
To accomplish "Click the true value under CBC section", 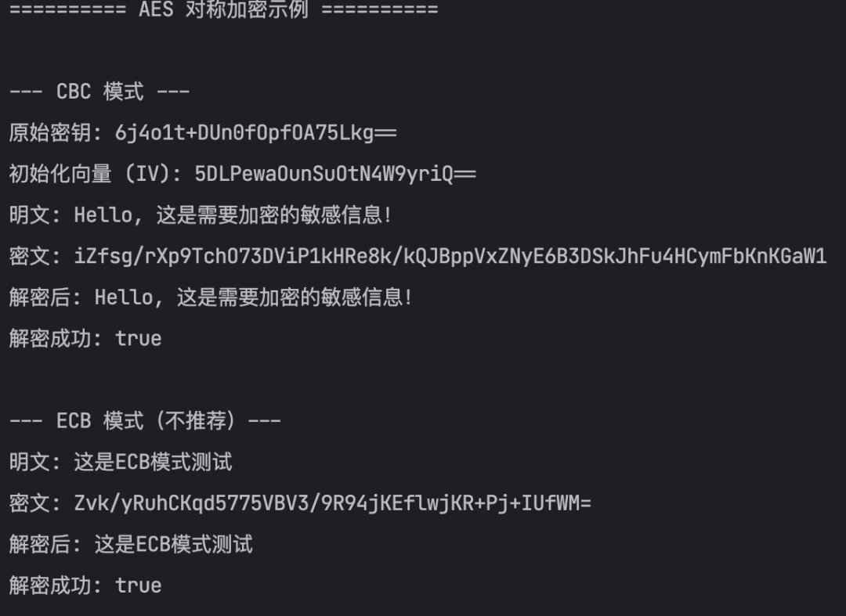I will point(138,339).
